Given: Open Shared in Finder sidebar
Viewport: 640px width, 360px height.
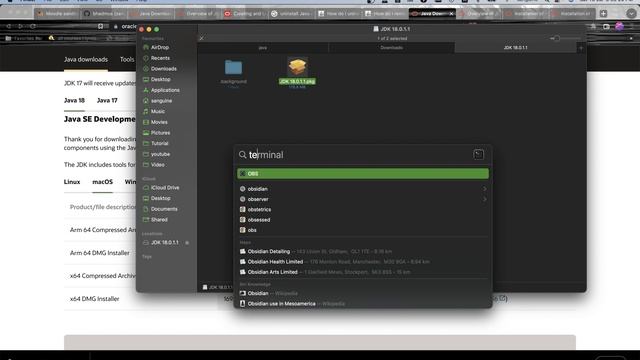Looking at the screenshot, I should coord(159,219).
